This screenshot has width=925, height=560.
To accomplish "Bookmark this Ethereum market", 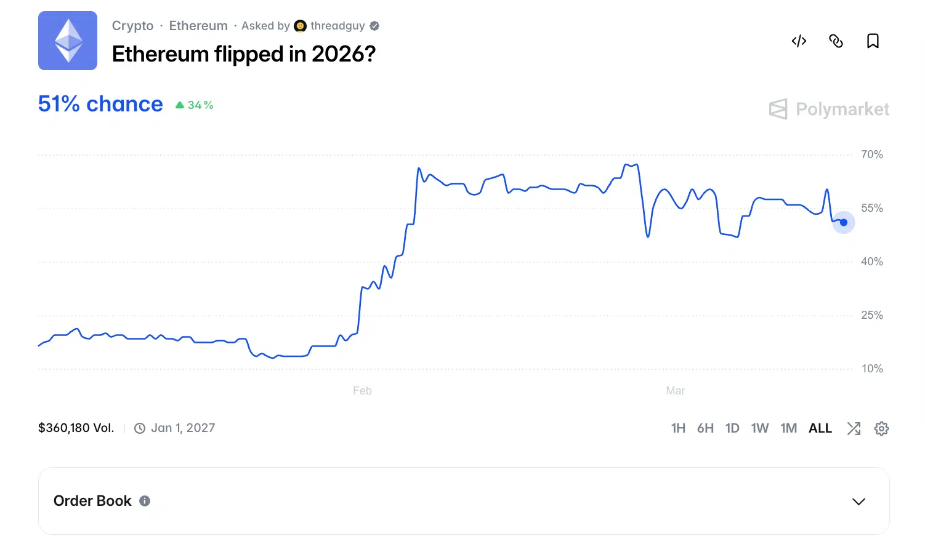I will (x=873, y=41).
